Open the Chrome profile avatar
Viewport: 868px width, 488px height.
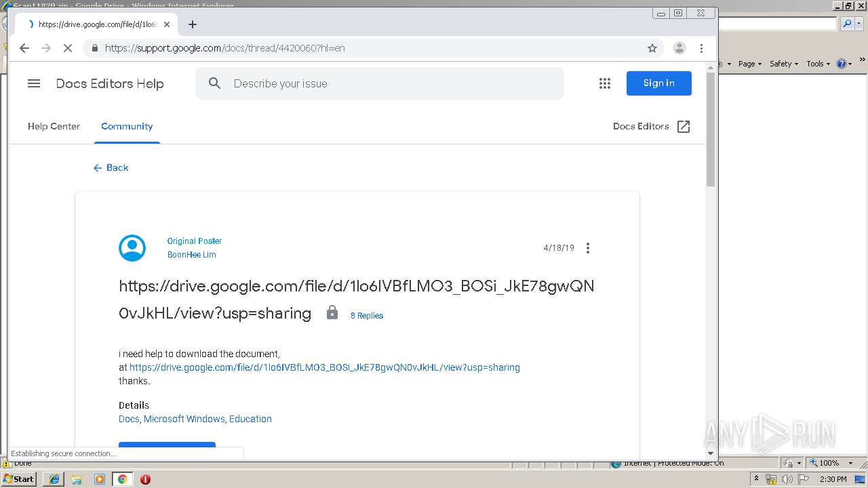tap(679, 48)
